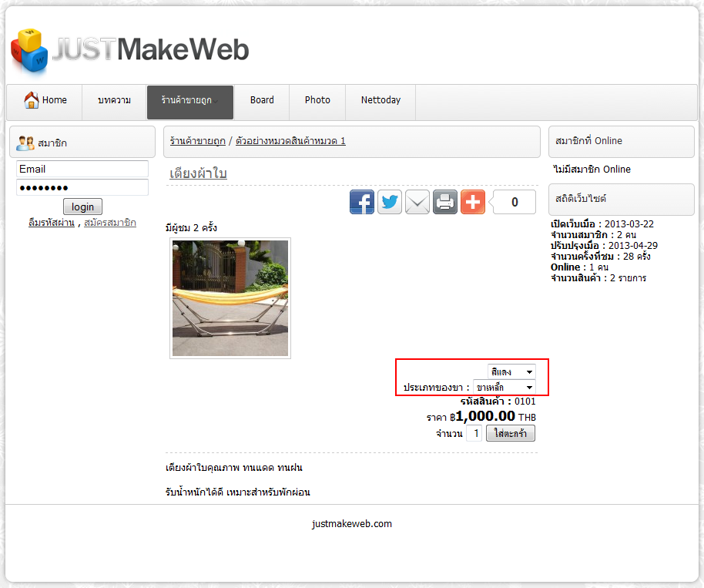Open สมัครสมาชิก register link
Screen dimensions: 704x588
coord(110,223)
